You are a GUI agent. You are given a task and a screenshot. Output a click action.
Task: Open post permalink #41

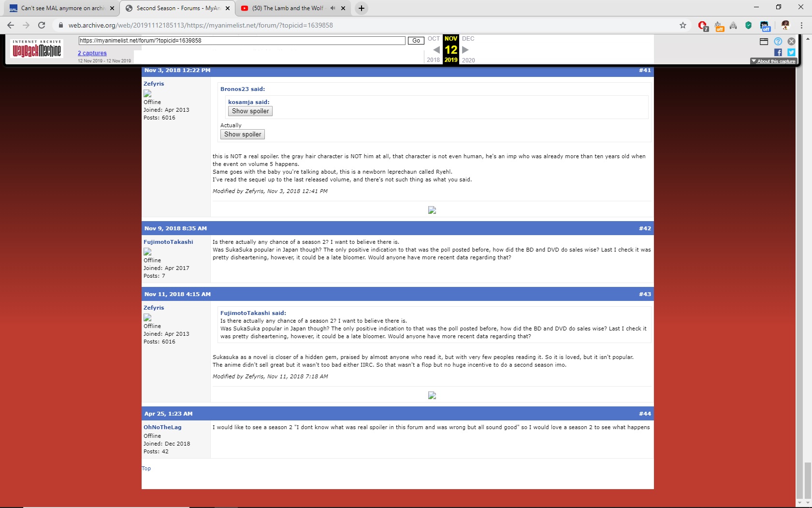[x=645, y=70]
